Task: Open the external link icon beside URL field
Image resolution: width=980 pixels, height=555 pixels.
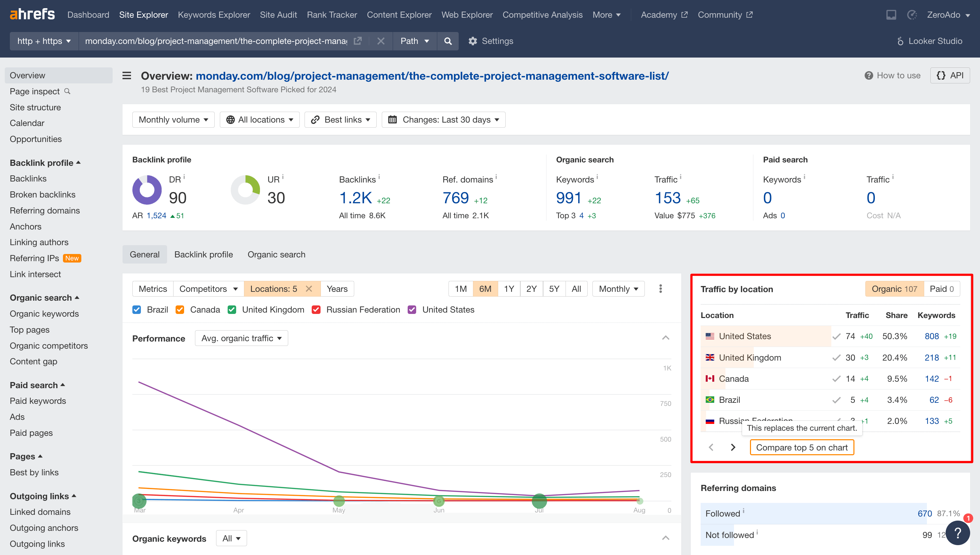Action: (x=357, y=41)
